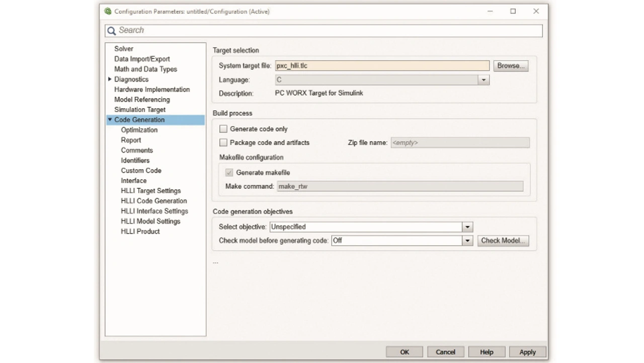644x363 pixels.
Task: Select the Optimization sub-item
Action: pos(139,130)
